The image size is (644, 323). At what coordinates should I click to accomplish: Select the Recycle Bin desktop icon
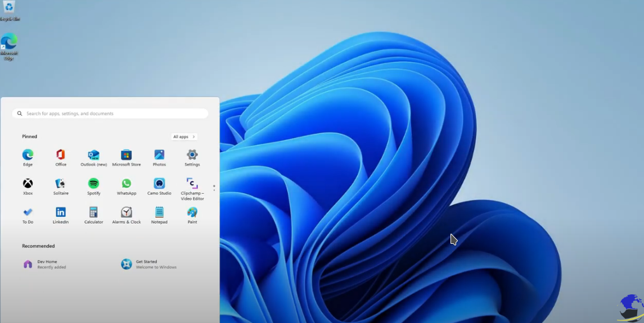pyautogui.click(x=9, y=8)
